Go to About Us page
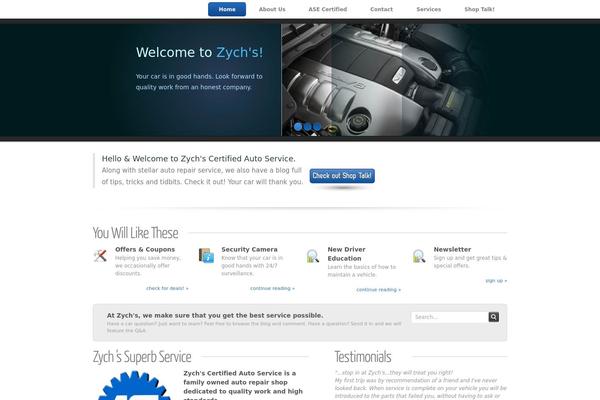 272,9
